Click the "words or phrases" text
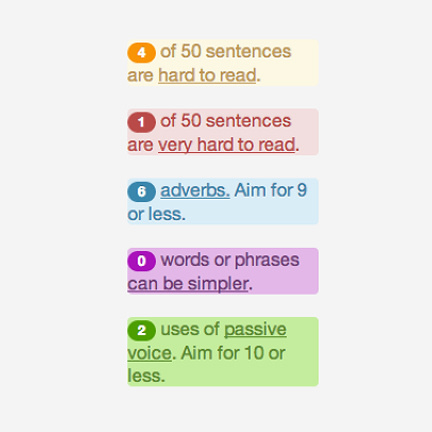 (x=230, y=260)
